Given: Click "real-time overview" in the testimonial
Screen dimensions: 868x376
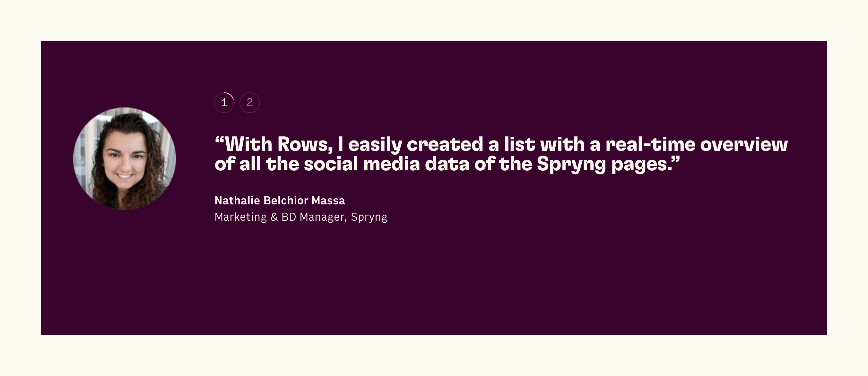Looking at the screenshot, I should click(x=696, y=145).
